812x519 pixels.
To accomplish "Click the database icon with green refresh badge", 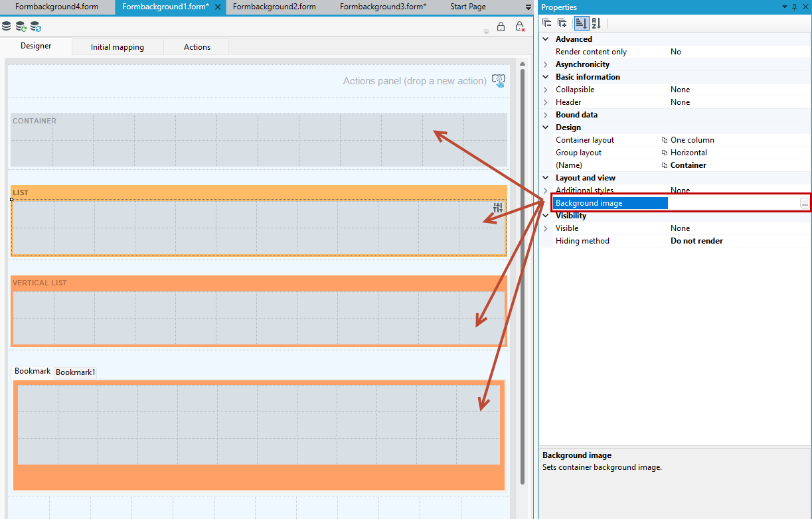I will 21,27.
